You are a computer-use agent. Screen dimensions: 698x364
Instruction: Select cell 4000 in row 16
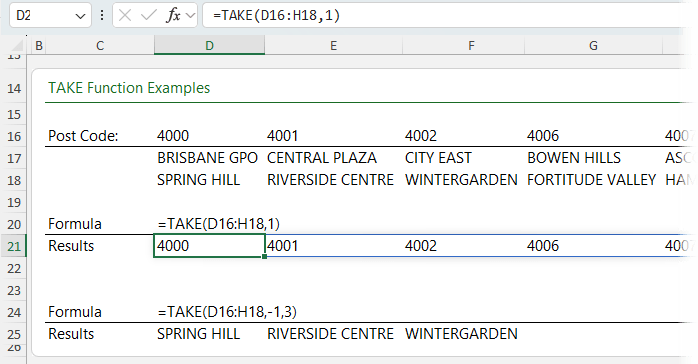(x=173, y=136)
